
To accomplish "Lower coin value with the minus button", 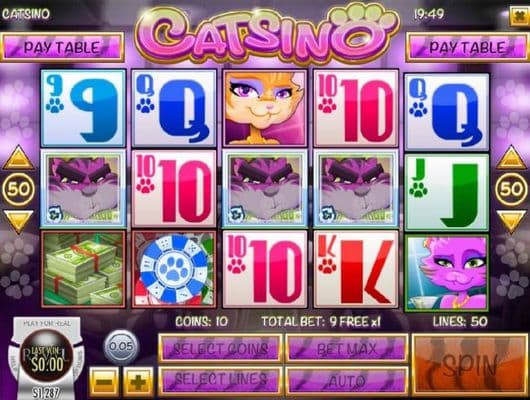I will (104, 382).
